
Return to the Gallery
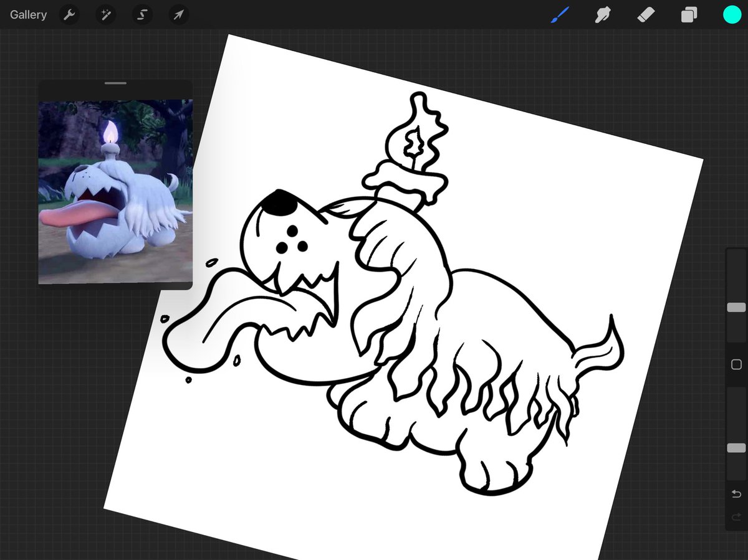click(28, 15)
